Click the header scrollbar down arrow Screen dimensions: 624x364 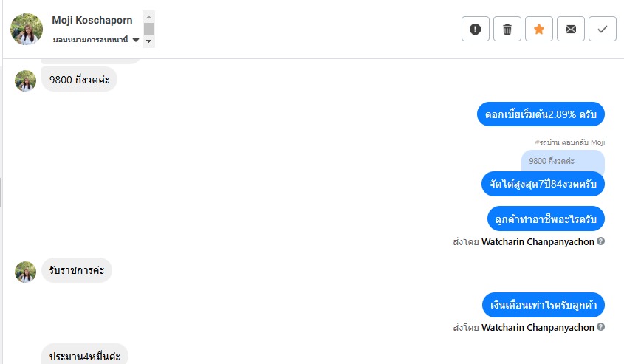point(148,41)
